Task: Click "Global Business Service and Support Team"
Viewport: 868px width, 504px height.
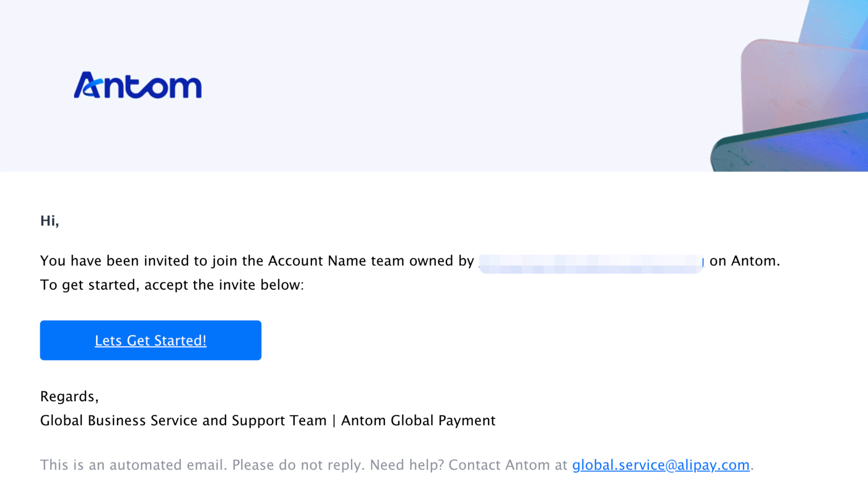Action: [x=183, y=420]
